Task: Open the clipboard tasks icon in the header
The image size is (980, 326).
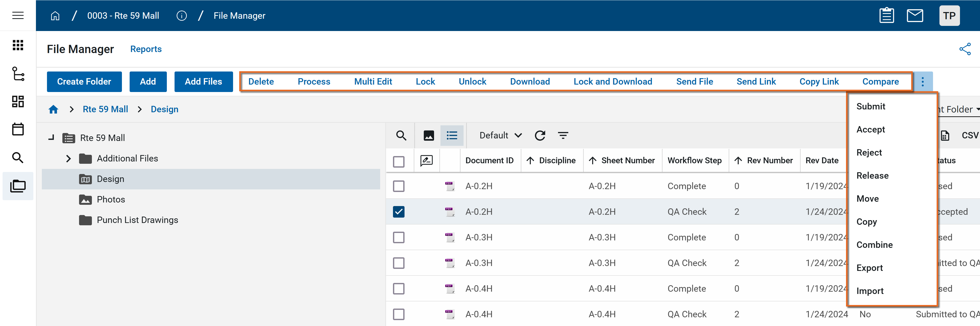Action: coord(886,16)
